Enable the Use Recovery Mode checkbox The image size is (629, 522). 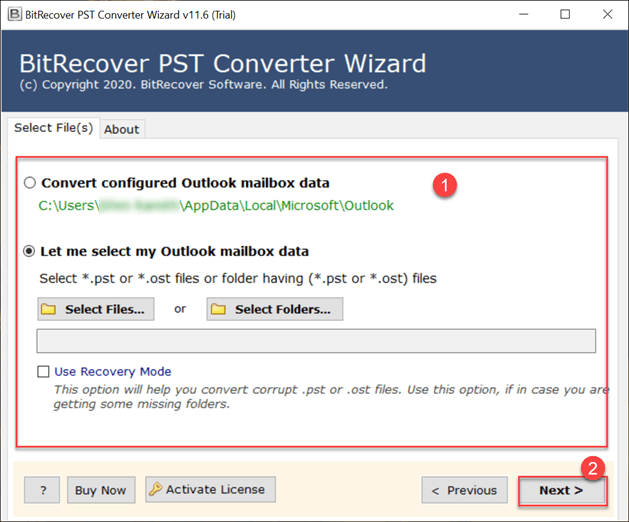tap(43, 372)
